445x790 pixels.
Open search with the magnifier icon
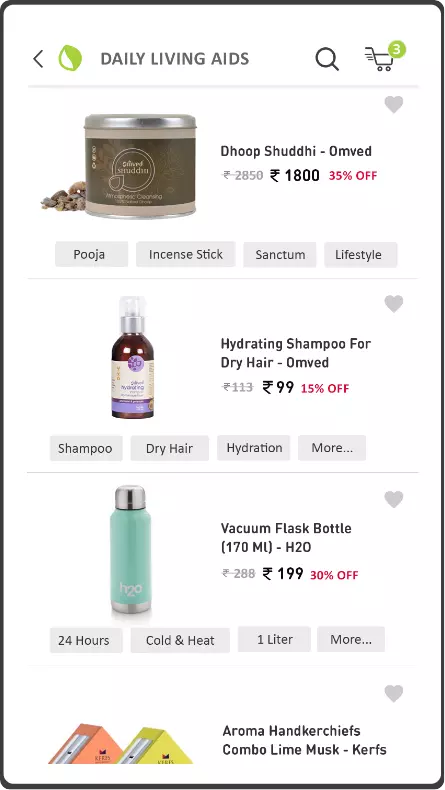(x=327, y=59)
